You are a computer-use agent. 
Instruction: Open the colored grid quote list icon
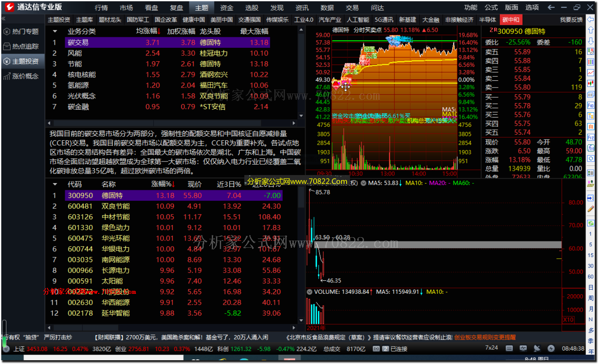point(591,62)
